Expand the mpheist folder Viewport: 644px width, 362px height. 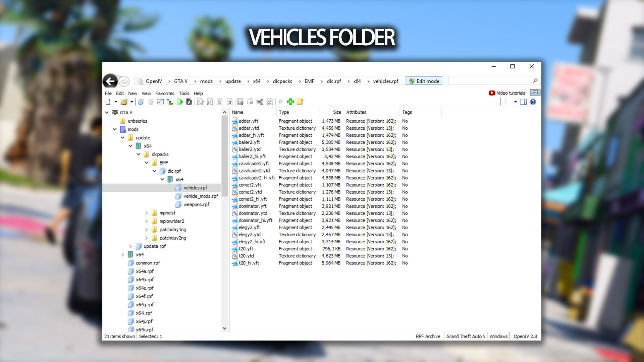146,213
